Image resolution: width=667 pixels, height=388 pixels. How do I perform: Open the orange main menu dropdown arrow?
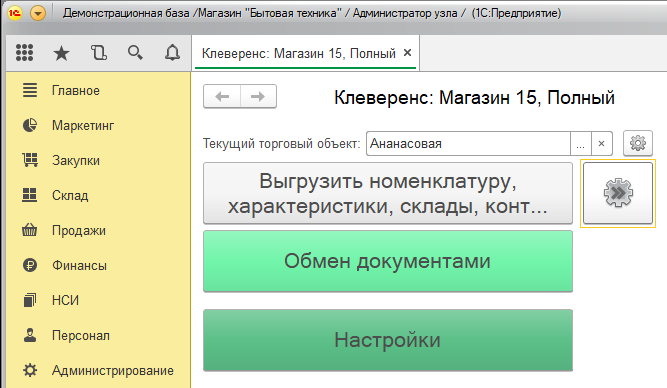38,14
